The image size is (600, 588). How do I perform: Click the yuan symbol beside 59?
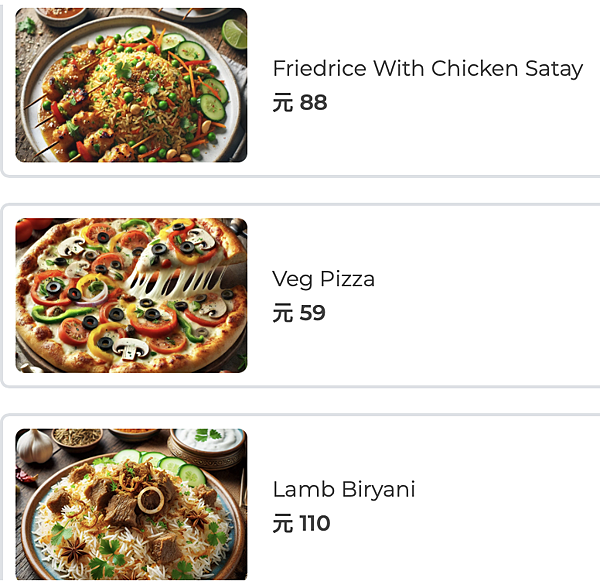[283, 313]
